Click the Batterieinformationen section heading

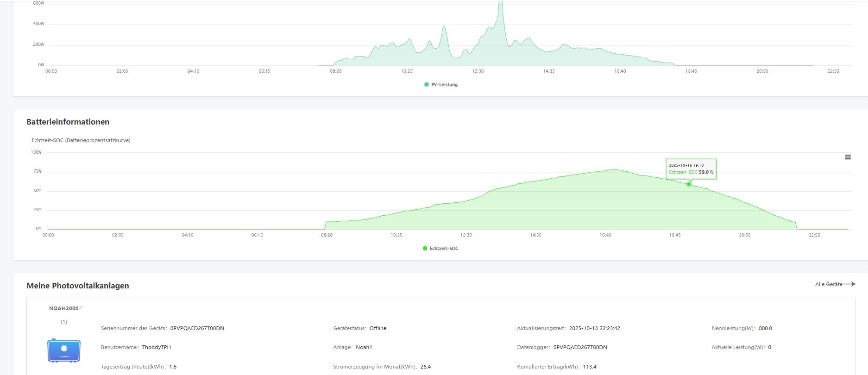(x=68, y=122)
